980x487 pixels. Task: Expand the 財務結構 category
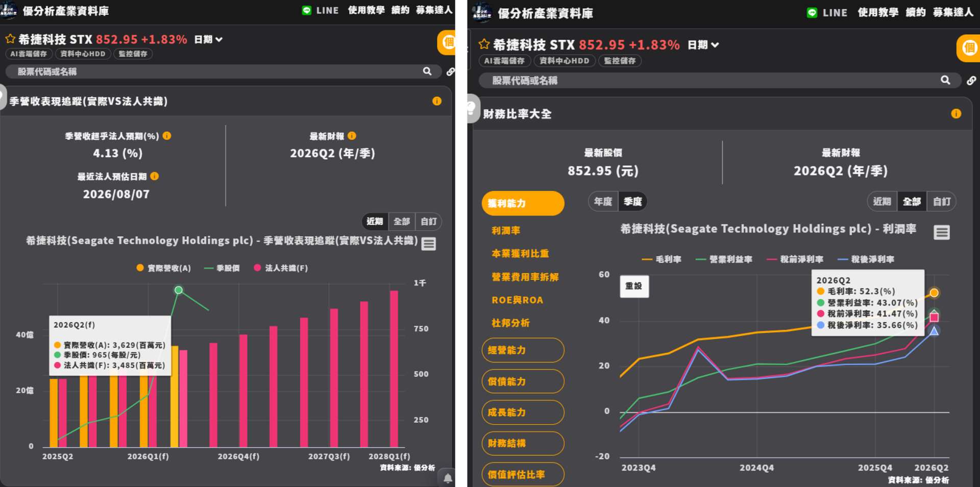[523, 444]
